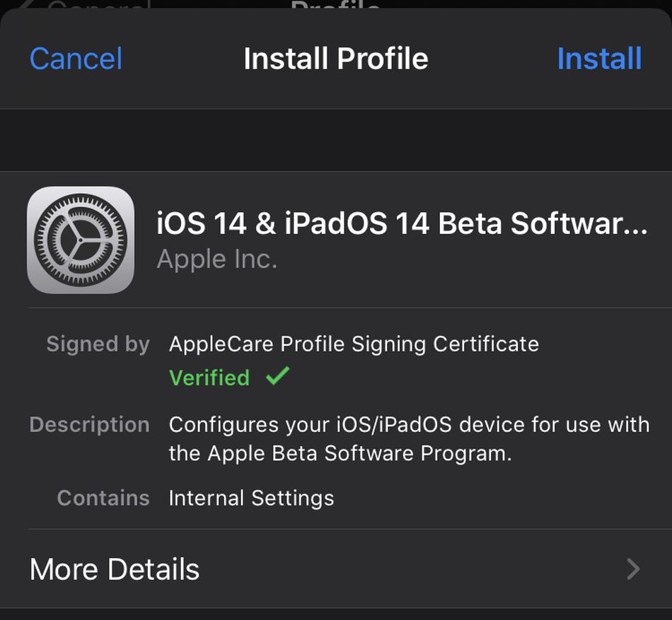Click the Signed by label

[98, 344]
